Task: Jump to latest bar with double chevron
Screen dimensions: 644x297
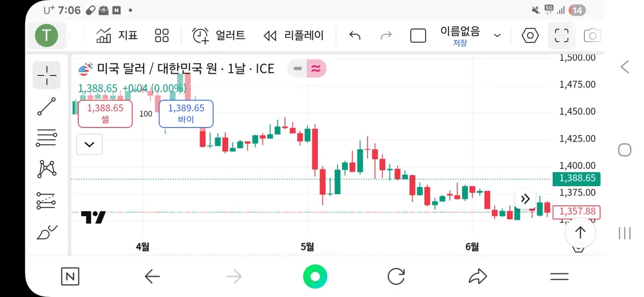Action: pos(525,199)
